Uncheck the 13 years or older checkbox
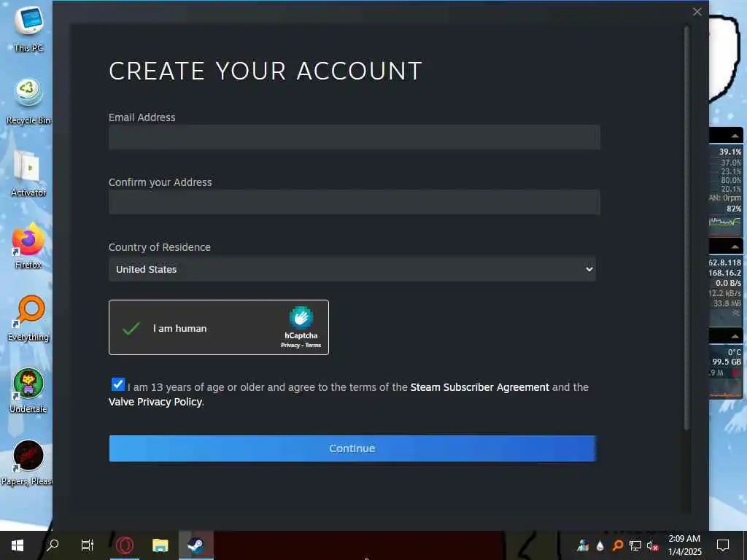The height and width of the screenshot is (560, 747). (117, 384)
